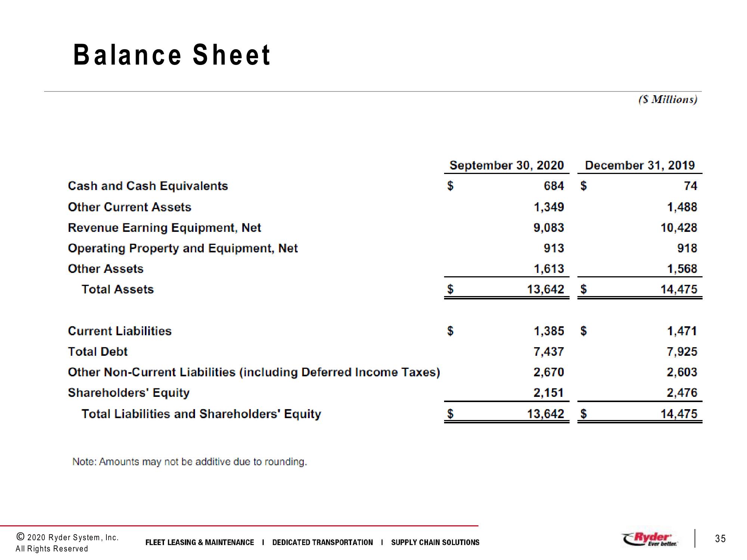Select the value 1,349
Viewport: 747px width, 560px height.
coord(549,207)
